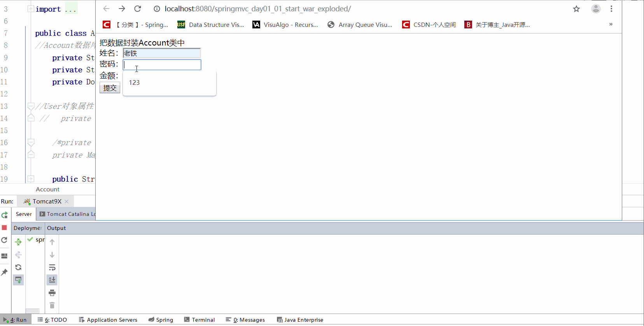Image resolution: width=644 pixels, height=326 pixels.
Task: Open the 4: Run tool window
Action: pyautogui.click(x=15, y=320)
